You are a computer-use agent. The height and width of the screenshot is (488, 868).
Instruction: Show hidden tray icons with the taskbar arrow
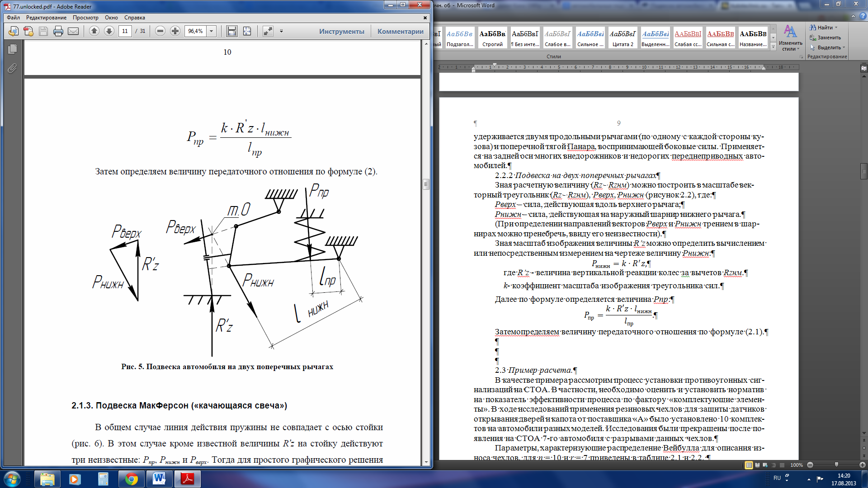809,479
